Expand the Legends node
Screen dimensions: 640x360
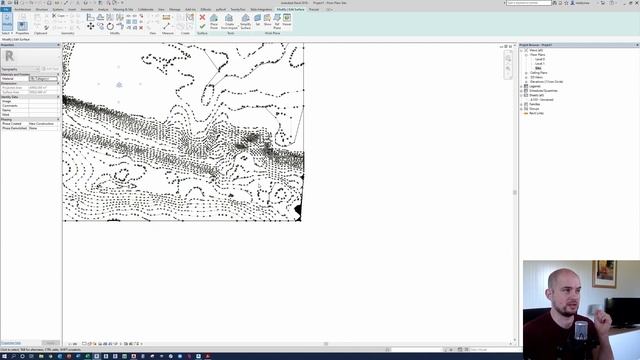(521, 86)
